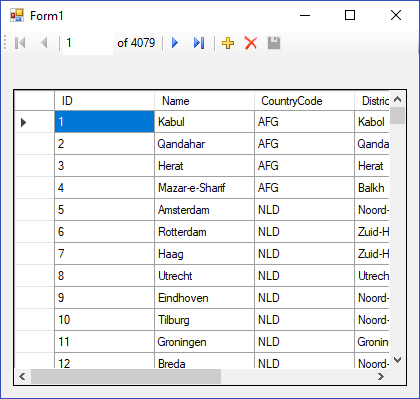The height and width of the screenshot is (399, 420).
Task: Click the scroll right arrow of the grid
Action: pyautogui.click(x=381, y=377)
